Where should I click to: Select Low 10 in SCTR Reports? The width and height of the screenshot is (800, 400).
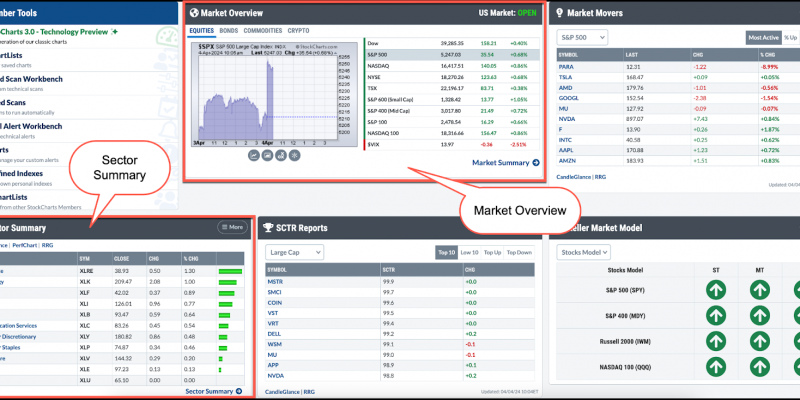coord(469,253)
